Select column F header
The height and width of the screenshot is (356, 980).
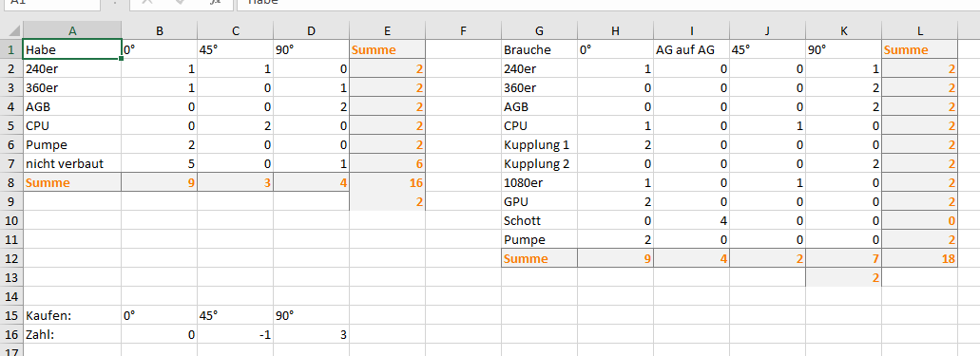463,29
